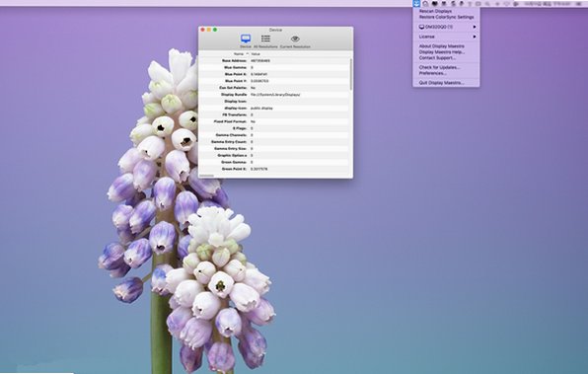Select the Green Point X row
Screen dimensions: 588x374
click(274, 169)
